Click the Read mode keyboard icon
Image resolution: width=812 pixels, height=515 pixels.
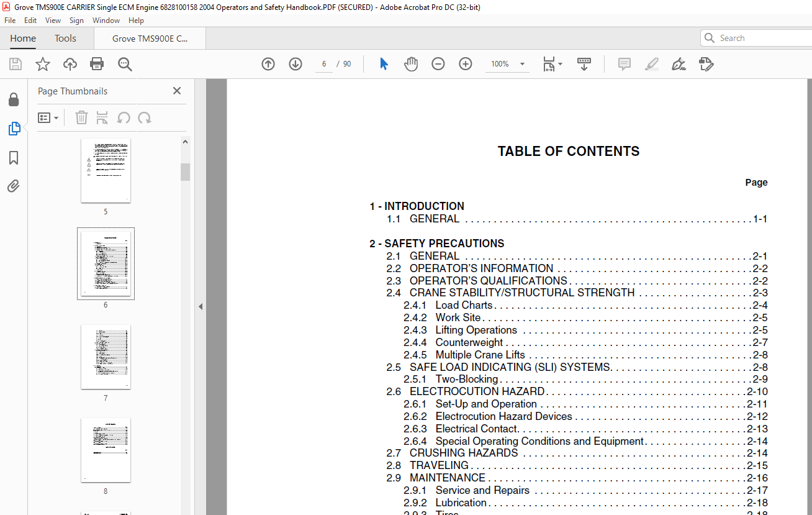click(584, 64)
